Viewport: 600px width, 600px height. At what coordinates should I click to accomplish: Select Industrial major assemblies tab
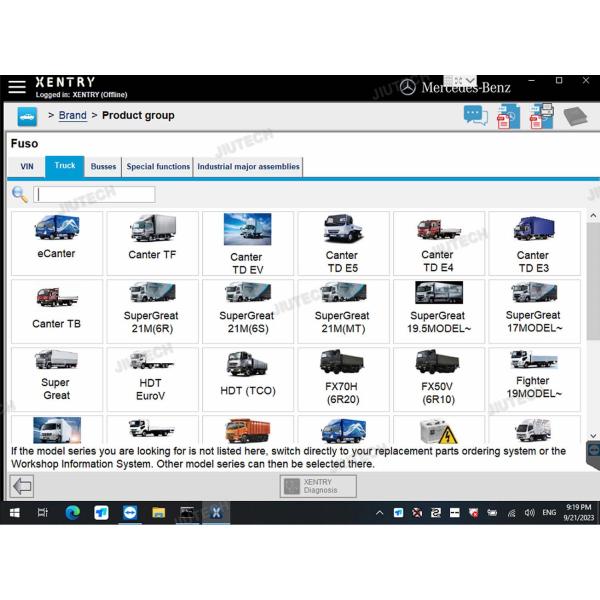248,167
